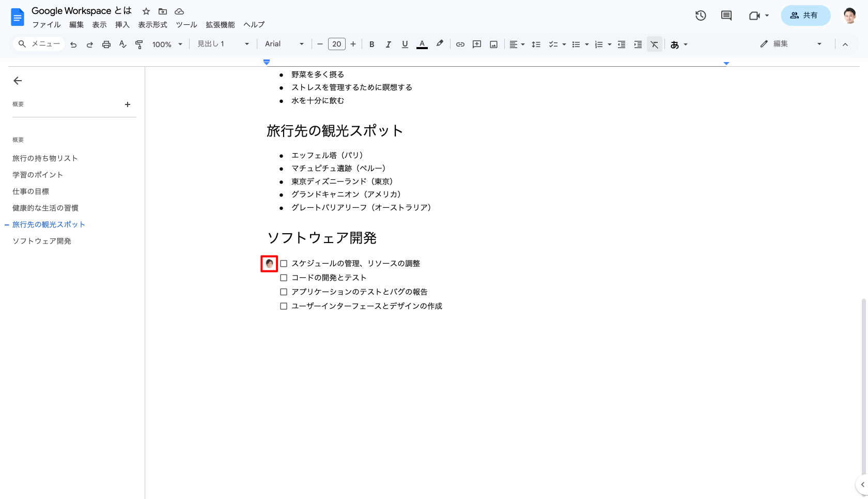
Task: Open version history clock icon
Action: tap(701, 16)
